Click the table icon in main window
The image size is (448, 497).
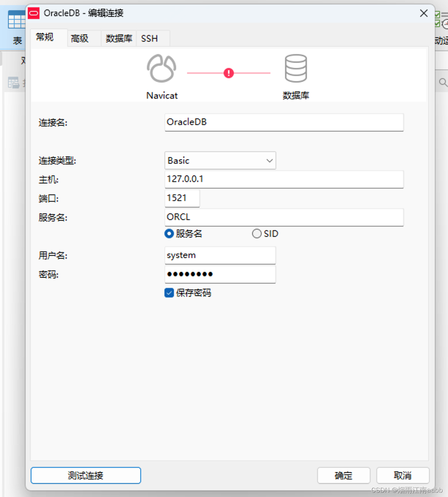pyautogui.click(x=17, y=19)
